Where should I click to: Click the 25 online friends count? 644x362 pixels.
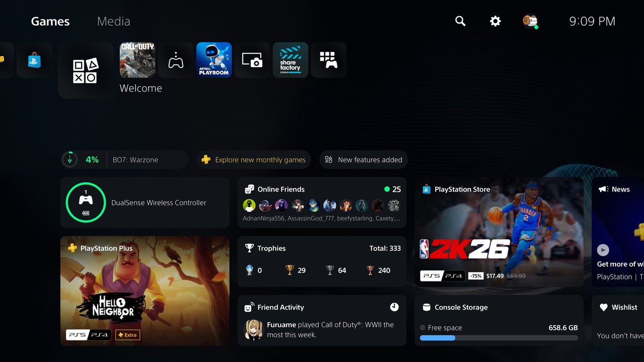coord(397,189)
